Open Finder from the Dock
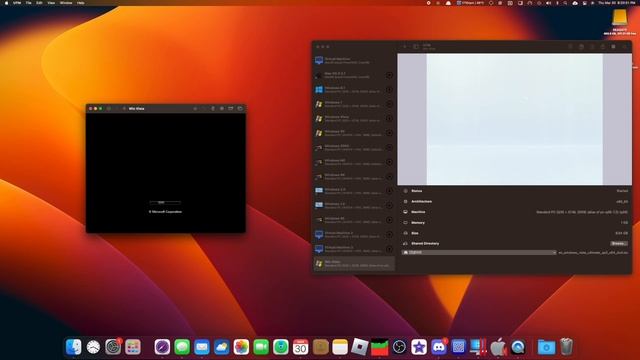640x360 pixels. (74, 347)
